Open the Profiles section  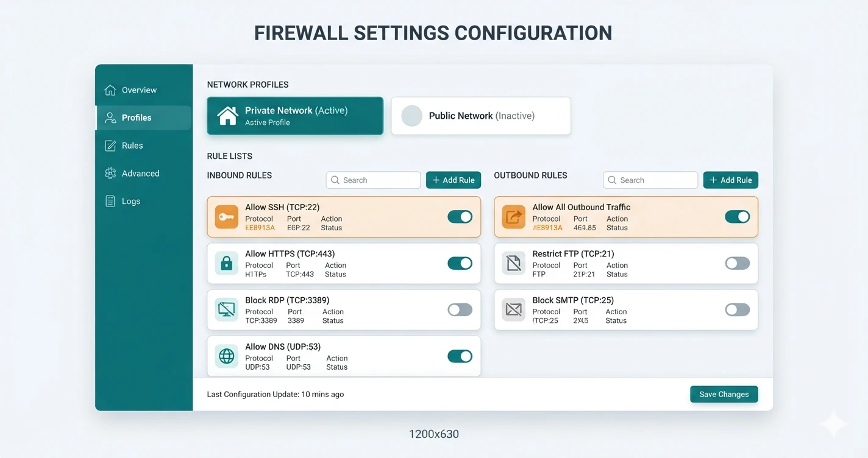pos(144,118)
